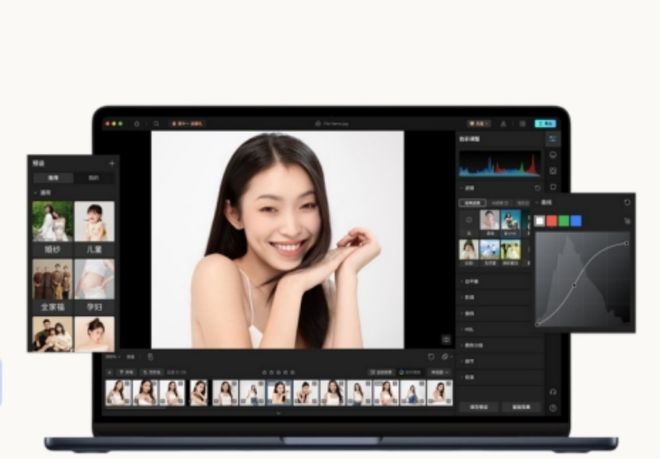The image size is (660, 459).
Task: Switch to the second tab in presets panel
Action: [94, 178]
